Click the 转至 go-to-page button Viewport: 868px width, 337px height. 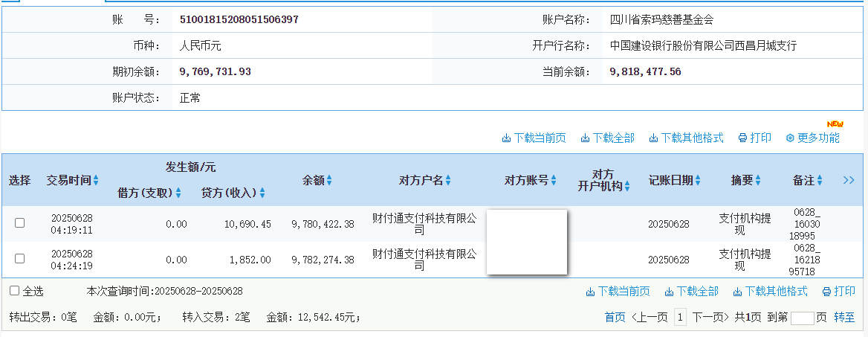click(x=844, y=318)
